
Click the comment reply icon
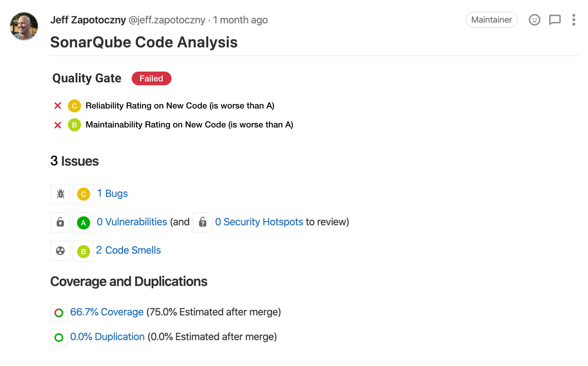coord(555,20)
